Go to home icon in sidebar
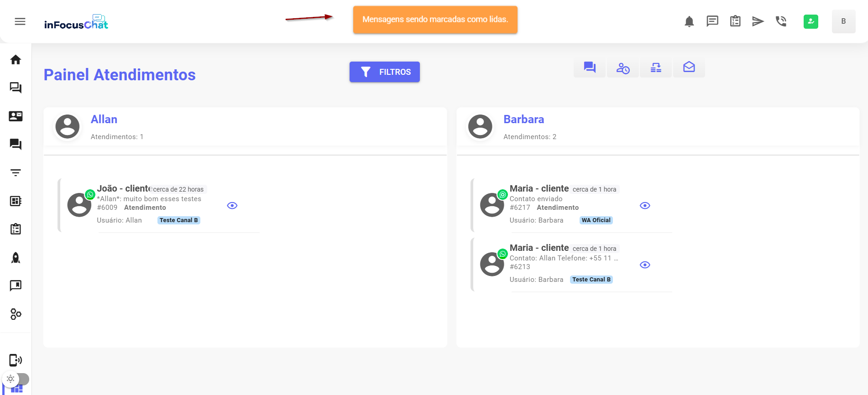This screenshot has width=868, height=395. pos(16,60)
